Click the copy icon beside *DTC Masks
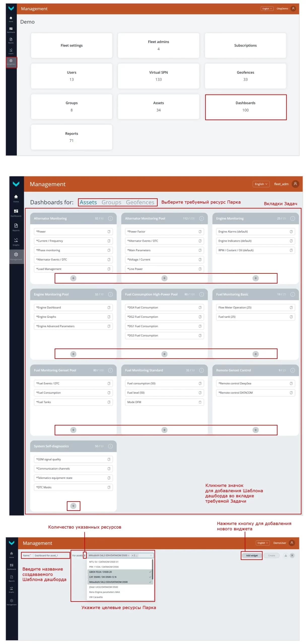Viewport: 306px width, 644px height. coord(109,487)
